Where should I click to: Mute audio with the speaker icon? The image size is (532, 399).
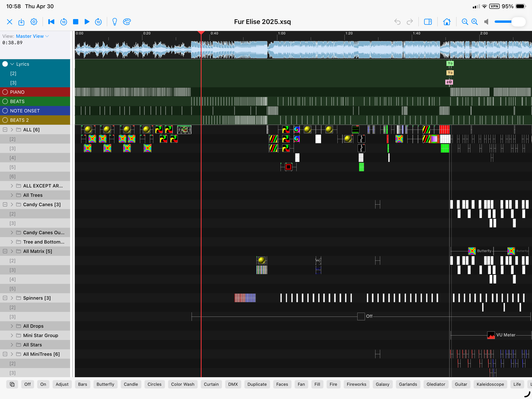coord(486,22)
